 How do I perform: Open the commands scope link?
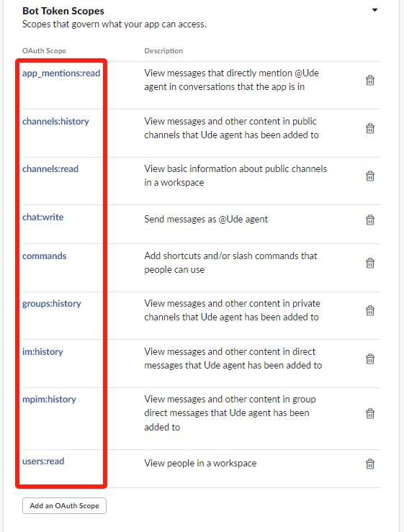pos(45,256)
